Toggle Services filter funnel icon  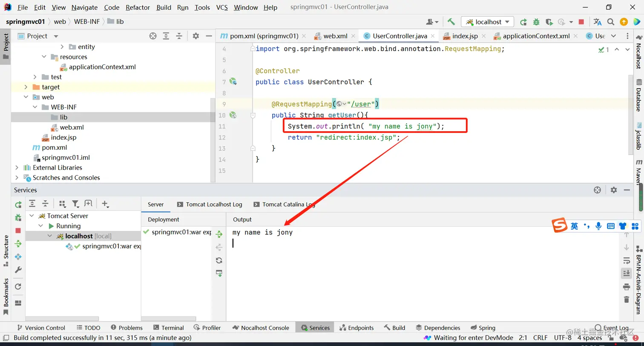click(x=75, y=204)
